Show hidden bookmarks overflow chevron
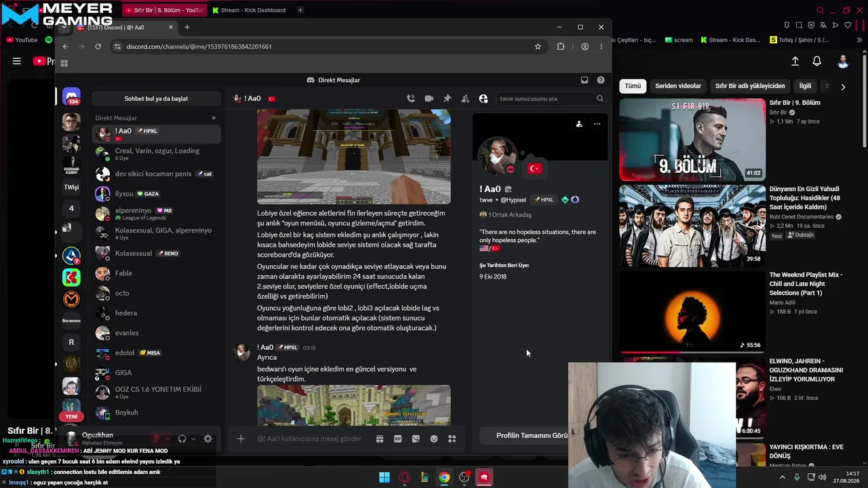This screenshot has width=868, height=488. (x=861, y=40)
